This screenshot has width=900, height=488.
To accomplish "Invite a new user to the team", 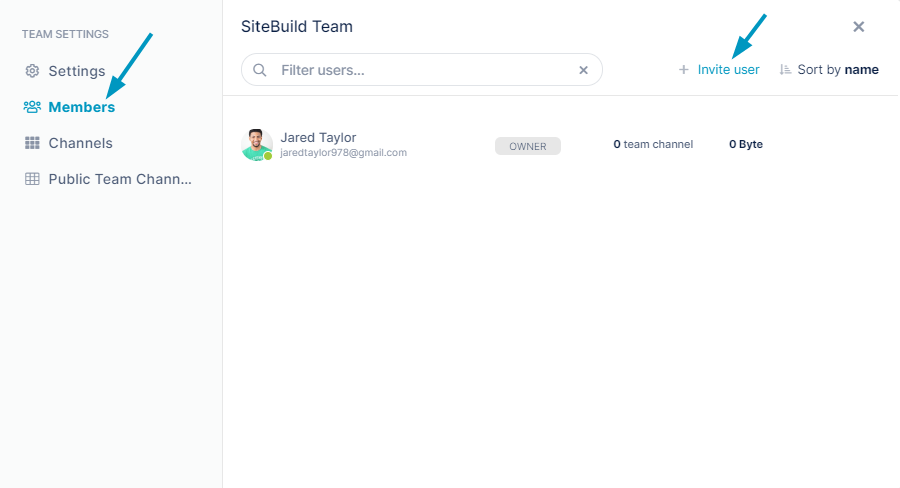I will [x=728, y=69].
